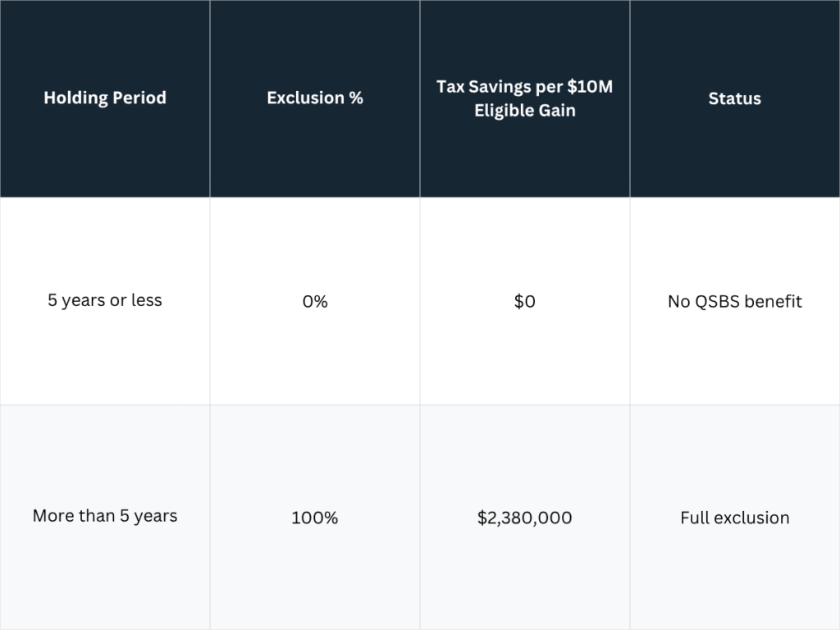Image resolution: width=840 pixels, height=630 pixels.
Task: Click the Status column header
Action: pyautogui.click(x=735, y=98)
